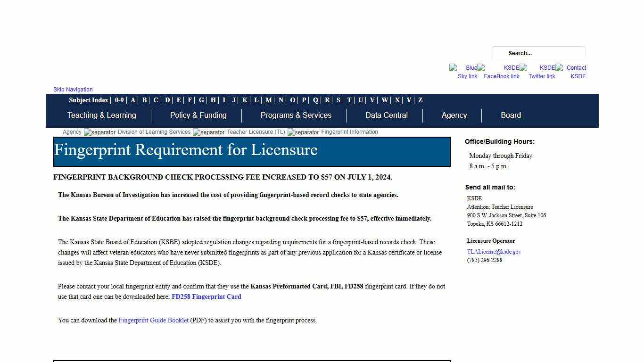Image resolution: width=644 pixels, height=362 pixels.
Task: Open the Board menu
Action: click(511, 115)
